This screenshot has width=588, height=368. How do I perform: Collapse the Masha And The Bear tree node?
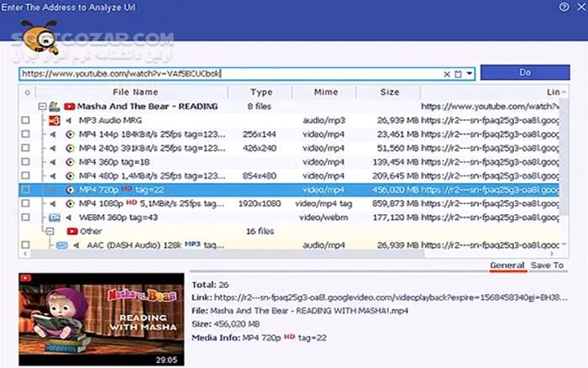[42, 107]
